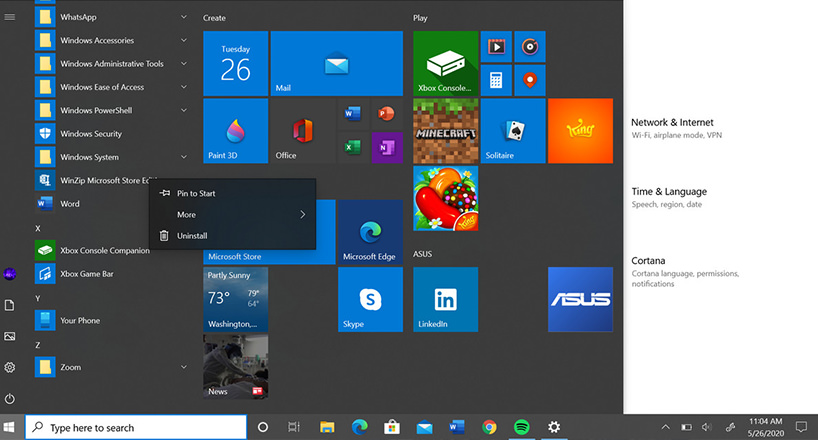Expand the WhatsApp folder chevron
Viewport: 818px width, 440px height.
184,17
